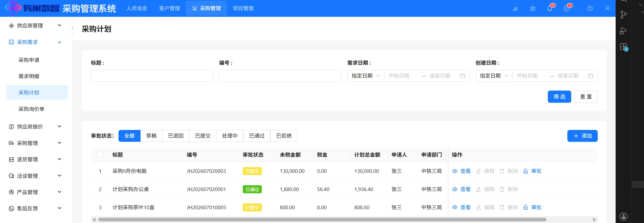View 计划采购茶叶10盒 via eye icon 查看
The width and height of the screenshot is (644, 223).
[462, 208]
